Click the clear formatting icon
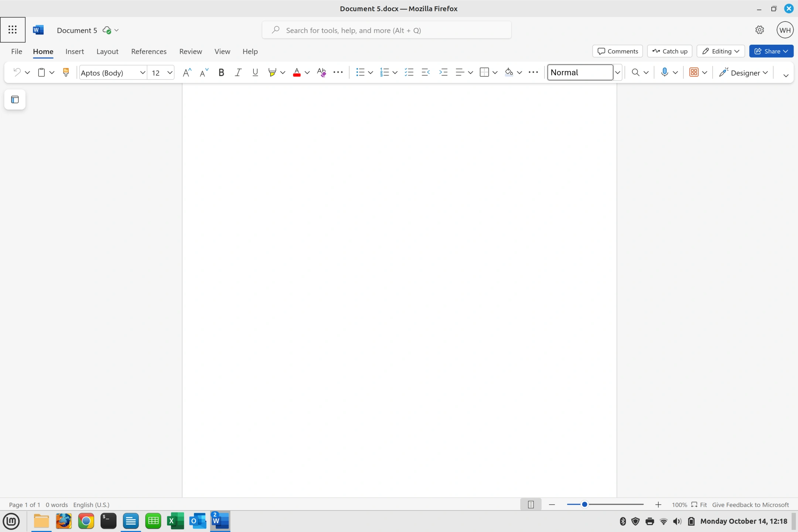This screenshot has width=798, height=532. tap(321, 72)
